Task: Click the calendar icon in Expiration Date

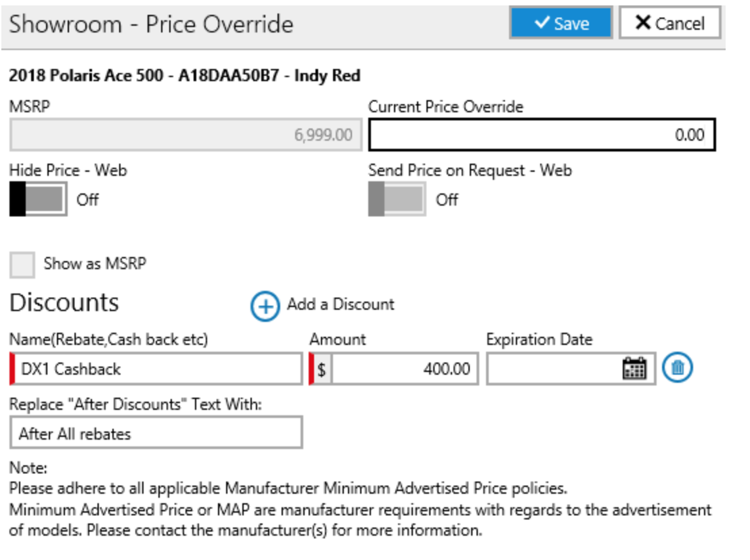Action: click(634, 369)
